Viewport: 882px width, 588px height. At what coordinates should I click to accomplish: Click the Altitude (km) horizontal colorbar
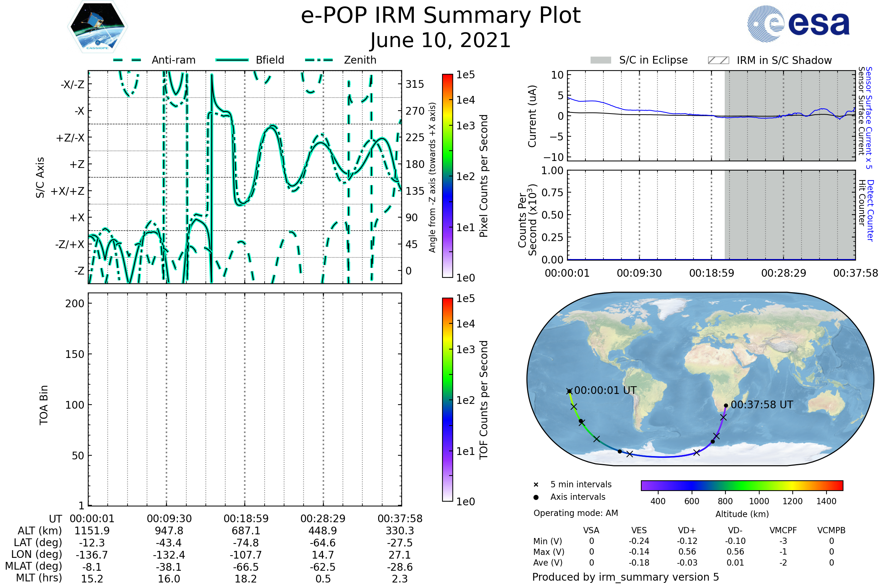pyautogui.click(x=742, y=485)
